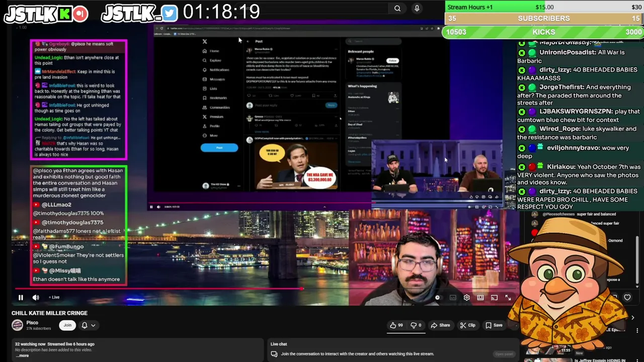
Task: Pause the YouTube live stream
Action: pos(21,297)
